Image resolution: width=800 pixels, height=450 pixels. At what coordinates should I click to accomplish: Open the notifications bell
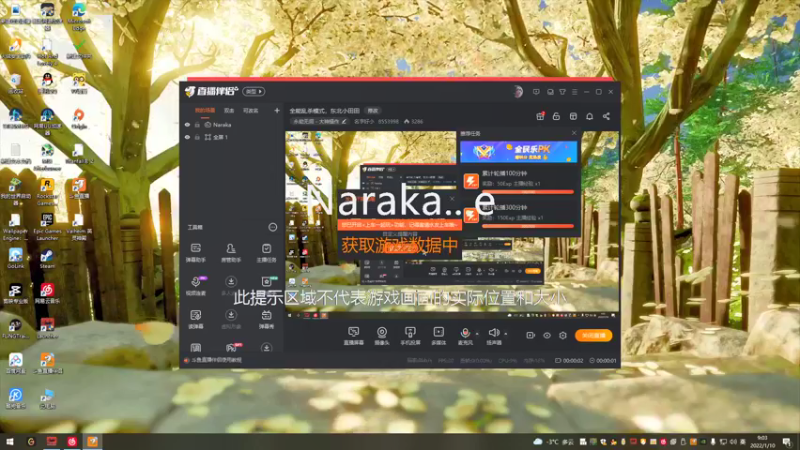pos(589,116)
